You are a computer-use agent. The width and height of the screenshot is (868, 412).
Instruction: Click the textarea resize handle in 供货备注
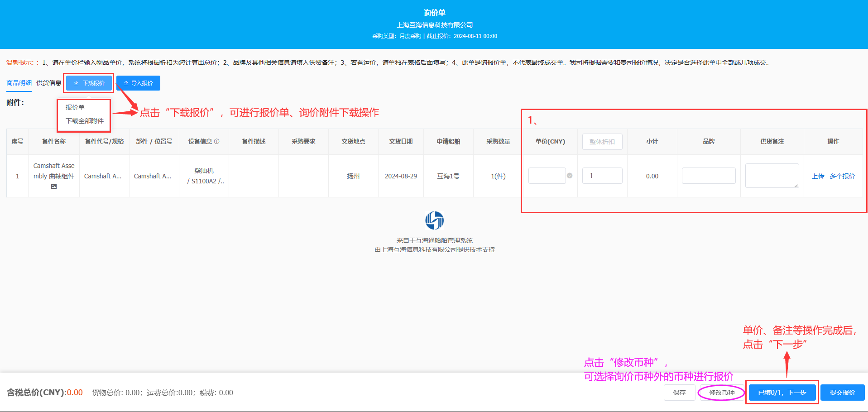pos(796,185)
